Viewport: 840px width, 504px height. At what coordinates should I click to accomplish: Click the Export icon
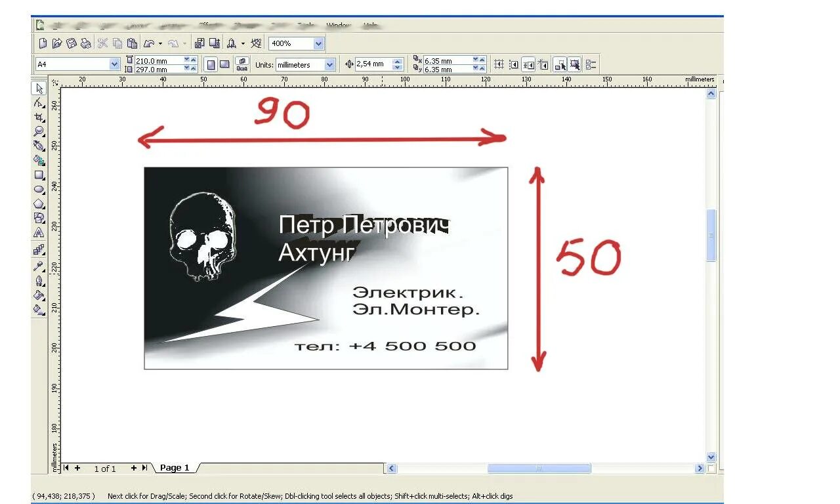pos(214,43)
